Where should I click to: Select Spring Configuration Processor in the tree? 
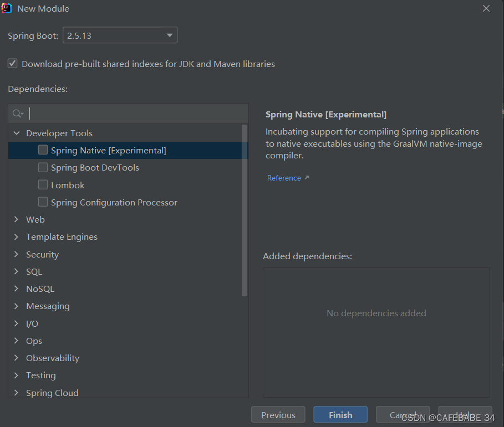click(114, 202)
